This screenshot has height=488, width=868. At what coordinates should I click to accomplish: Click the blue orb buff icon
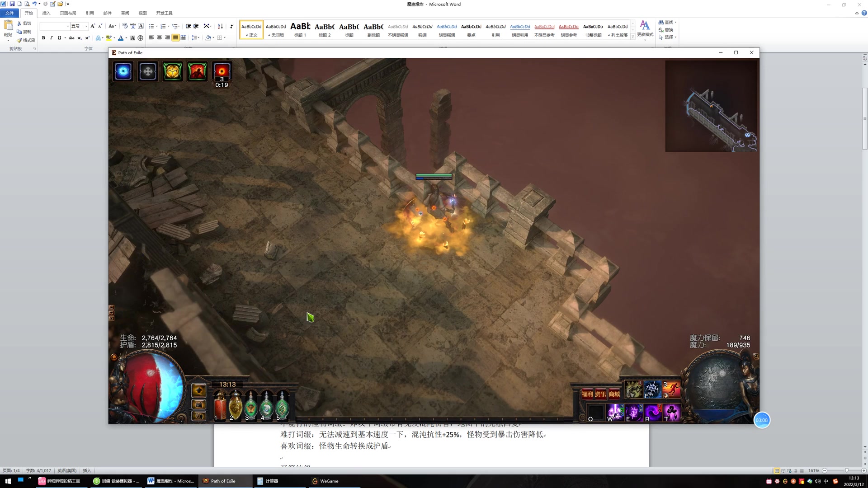pos(123,71)
